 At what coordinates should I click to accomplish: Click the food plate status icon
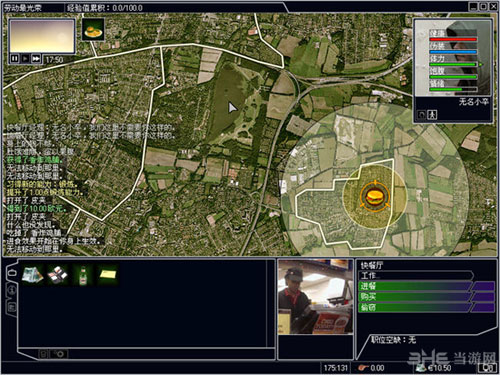pyautogui.click(x=93, y=30)
